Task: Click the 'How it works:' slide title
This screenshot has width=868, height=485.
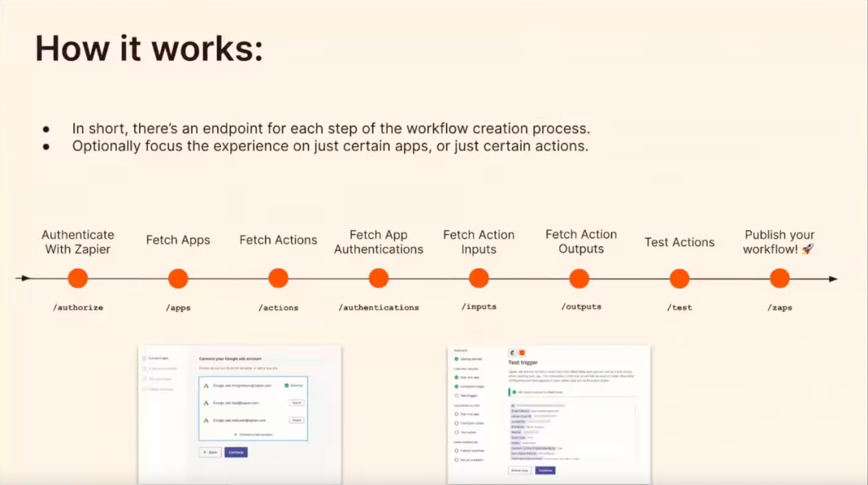Action: click(x=149, y=48)
